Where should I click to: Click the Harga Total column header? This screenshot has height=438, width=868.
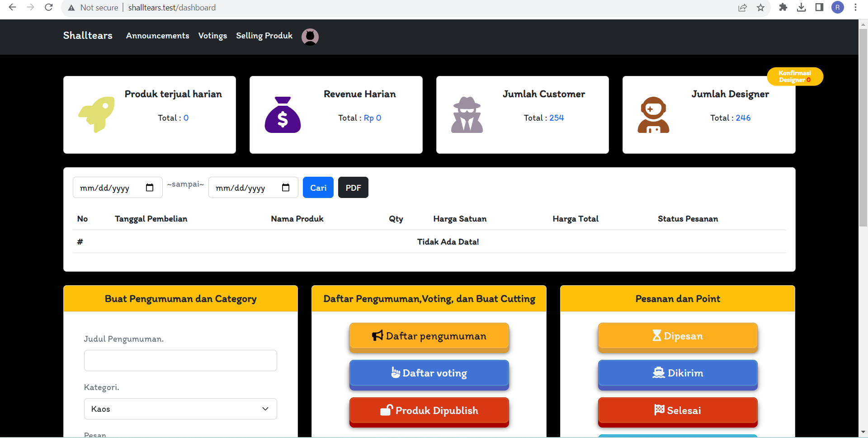click(x=576, y=219)
